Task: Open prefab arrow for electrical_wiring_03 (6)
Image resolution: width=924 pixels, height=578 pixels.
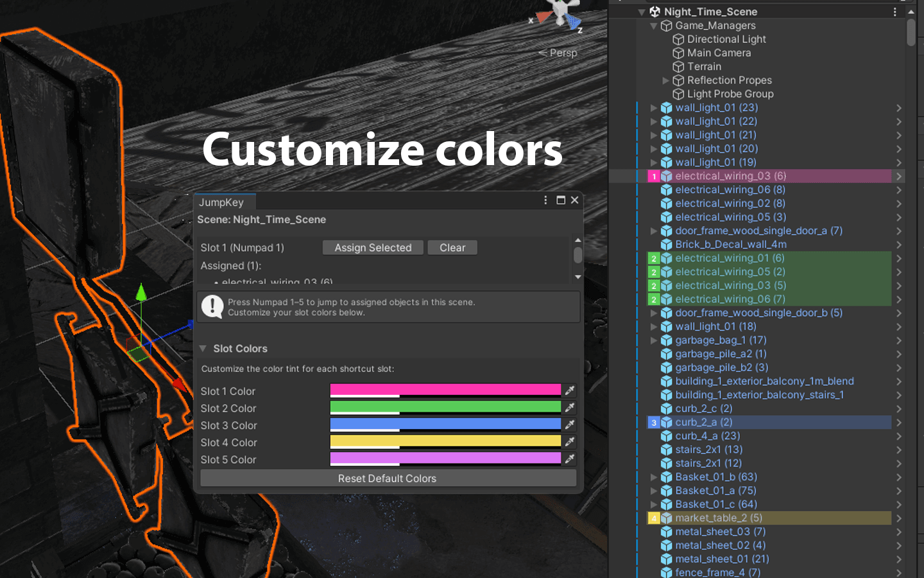Action: pos(899,176)
